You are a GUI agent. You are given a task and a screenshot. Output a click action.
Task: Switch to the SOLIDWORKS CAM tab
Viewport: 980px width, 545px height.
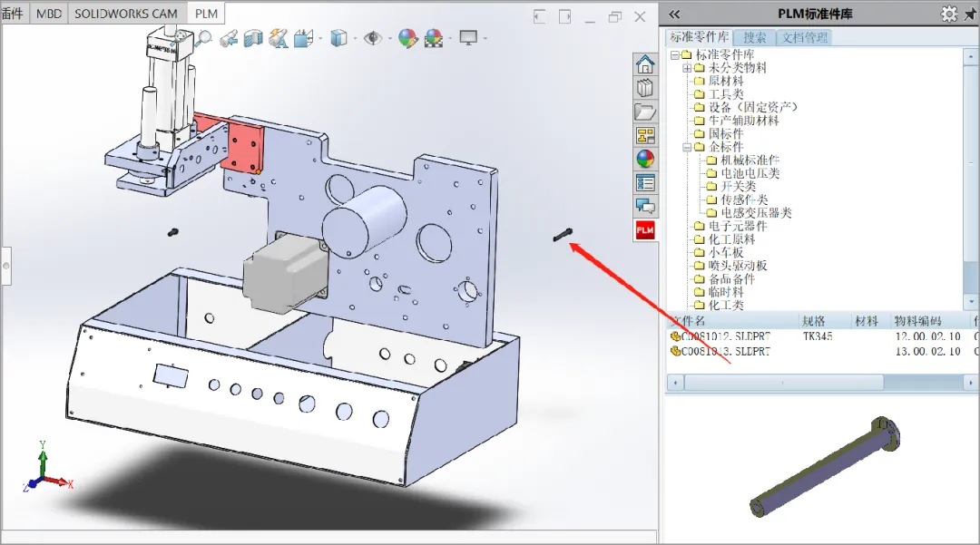pyautogui.click(x=127, y=14)
